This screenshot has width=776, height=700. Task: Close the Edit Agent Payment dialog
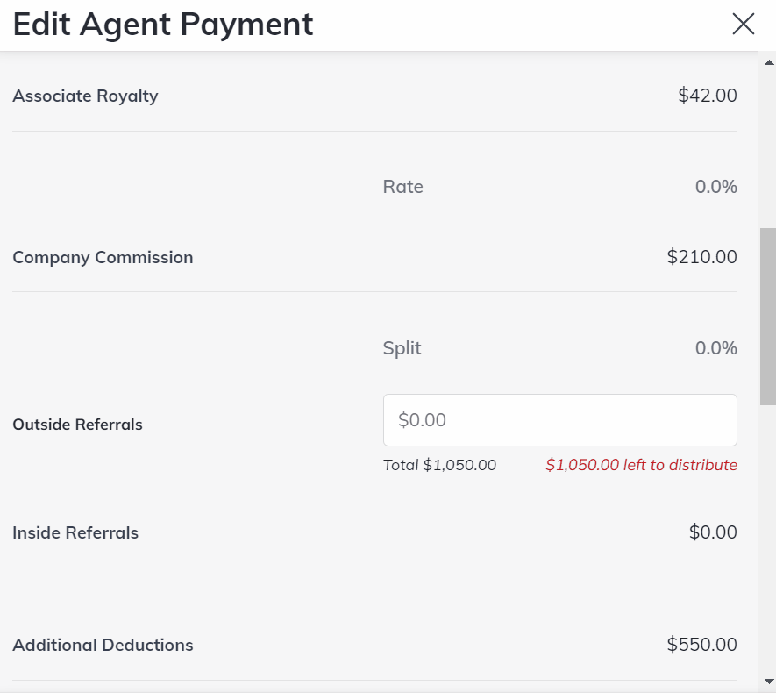coord(743,25)
